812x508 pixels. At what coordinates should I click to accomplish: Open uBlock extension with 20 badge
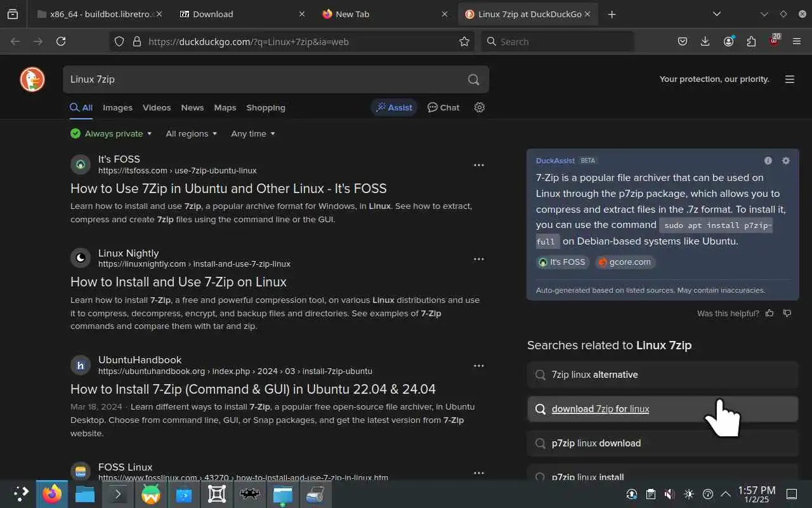coord(775,41)
